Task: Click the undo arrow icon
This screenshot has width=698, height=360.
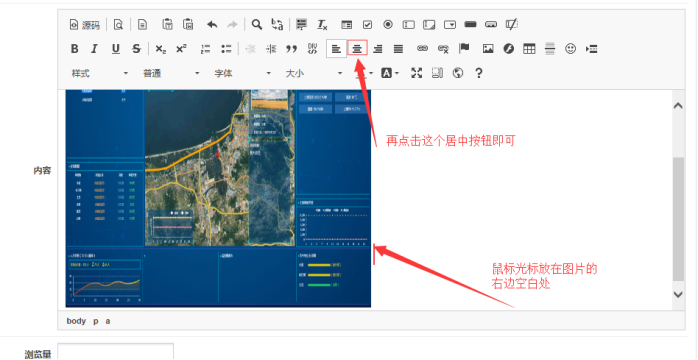Action: (212, 24)
